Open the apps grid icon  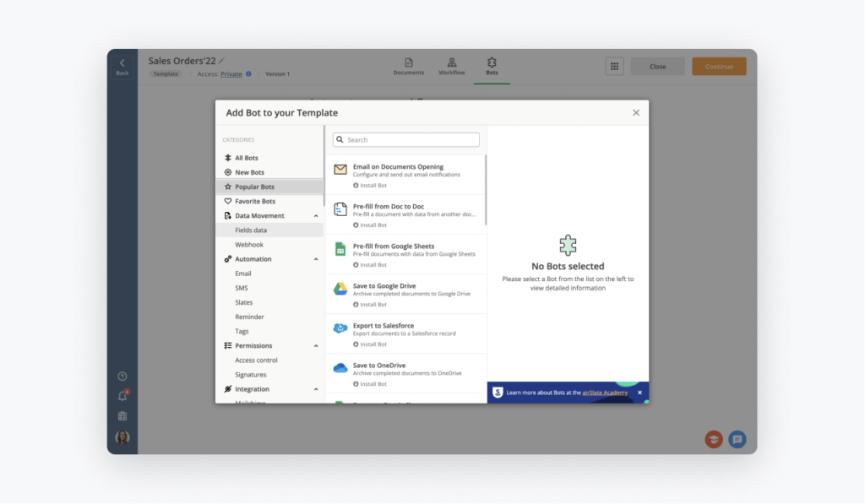(x=614, y=67)
